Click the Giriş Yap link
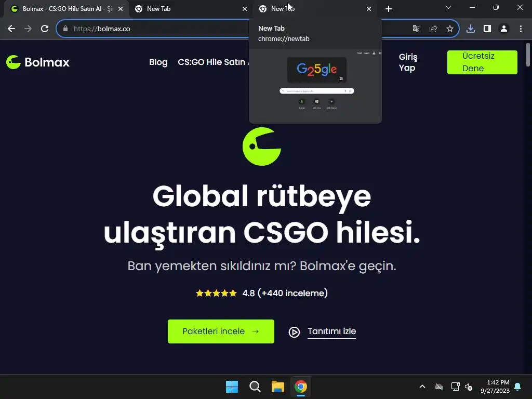Viewport: 532px width, 399px height. tap(407, 62)
